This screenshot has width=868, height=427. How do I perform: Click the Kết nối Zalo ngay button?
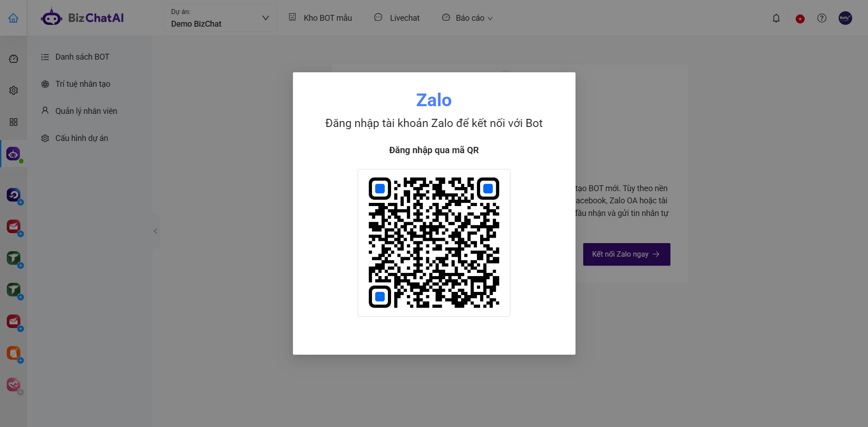(627, 254)
